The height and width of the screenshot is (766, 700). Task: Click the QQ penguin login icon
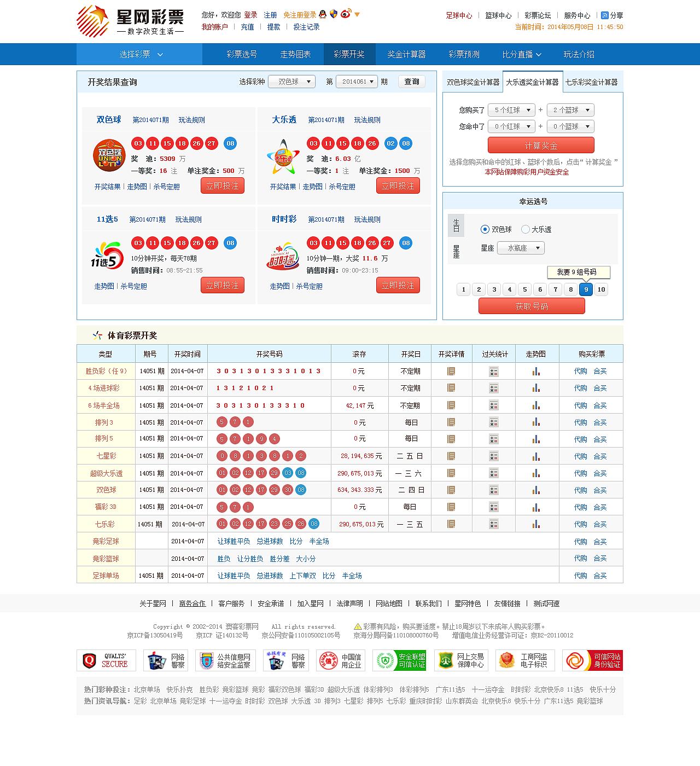pos(323,15)
